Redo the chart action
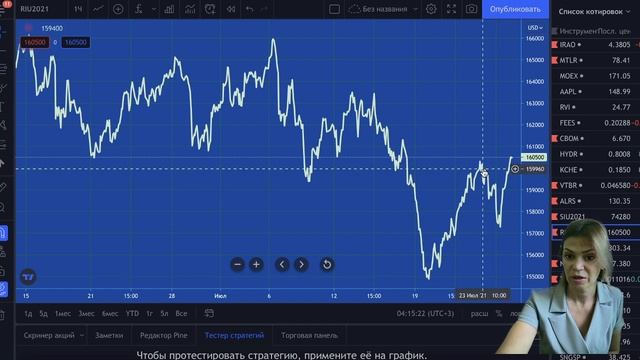640x360 pixels. coord(264,9)
